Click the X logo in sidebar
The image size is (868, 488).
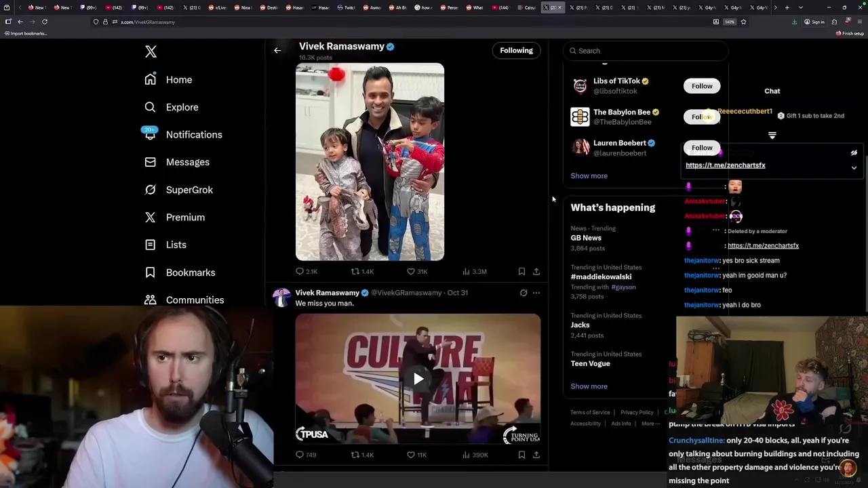[151, 52]
